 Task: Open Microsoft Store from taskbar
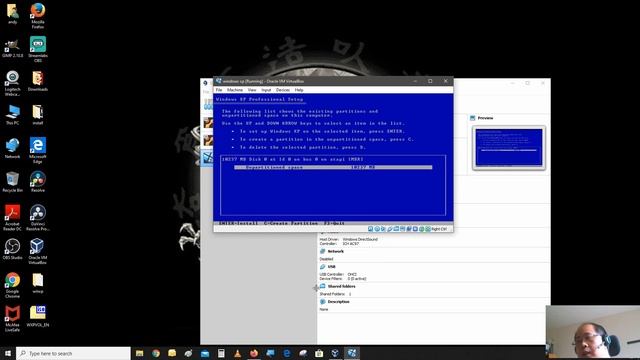(x=319, y=353)
